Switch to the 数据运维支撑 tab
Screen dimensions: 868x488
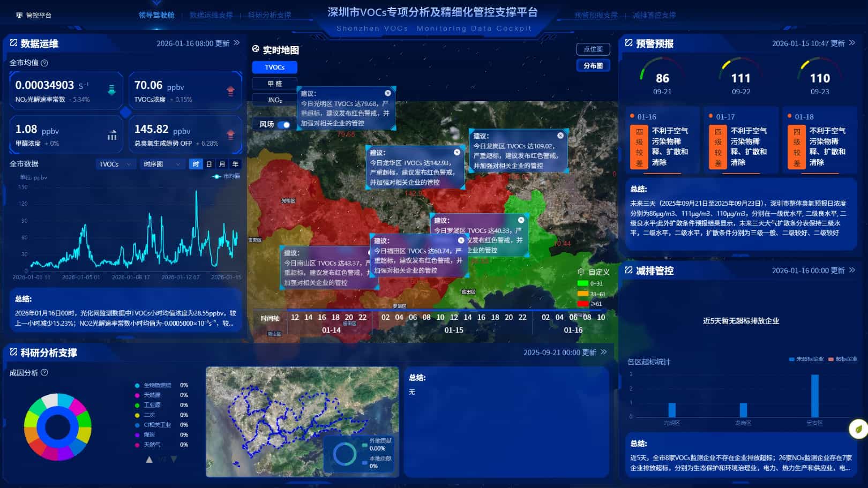pos(211,16)
